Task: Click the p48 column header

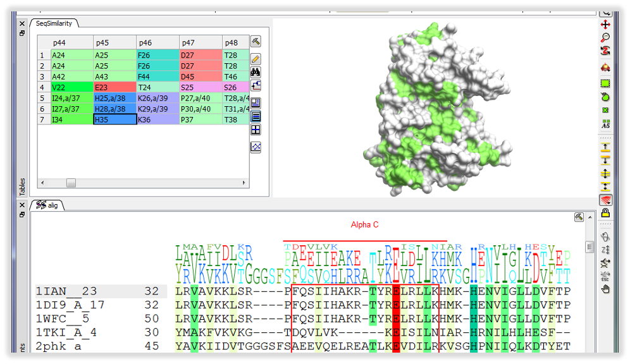Action: (236, 42)
